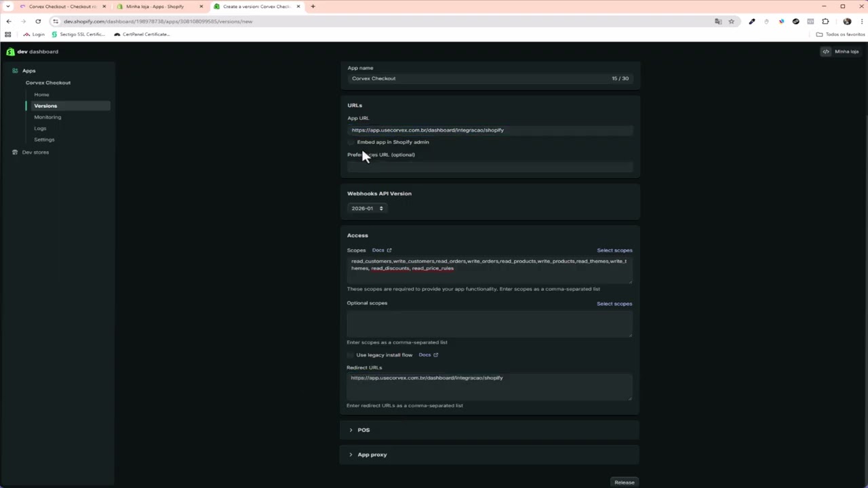Screen dimensions: 868x488
Task: Open CertPanel Certificate bookmark
Action: pos(142,34)
